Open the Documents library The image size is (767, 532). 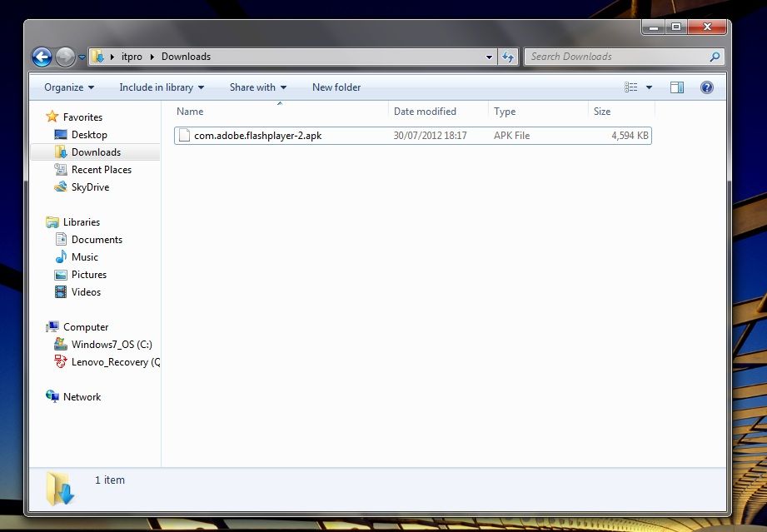point(97,240)
